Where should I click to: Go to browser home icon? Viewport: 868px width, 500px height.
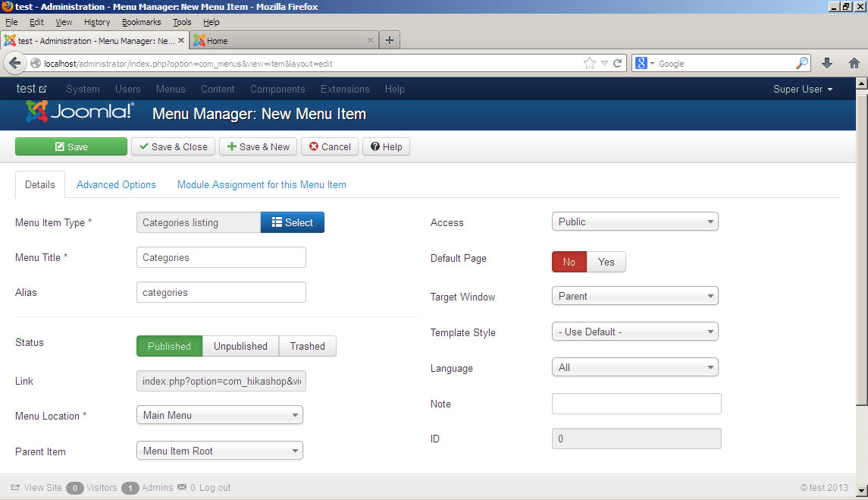854,63
